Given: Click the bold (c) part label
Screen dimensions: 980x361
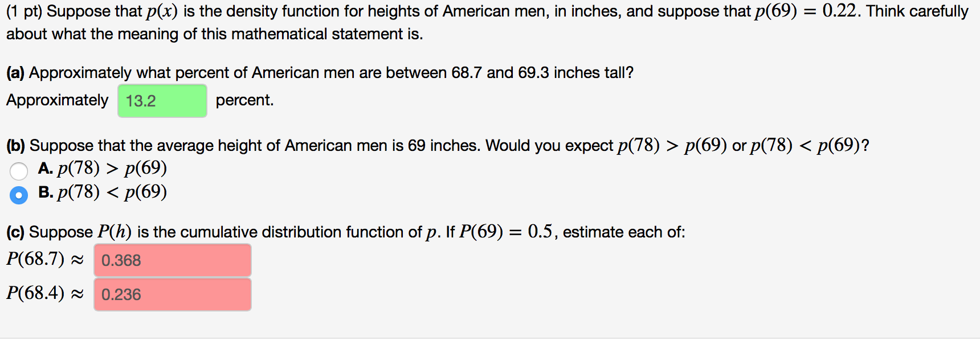Looking at the screenshot, I should click(x=15, y=232).
